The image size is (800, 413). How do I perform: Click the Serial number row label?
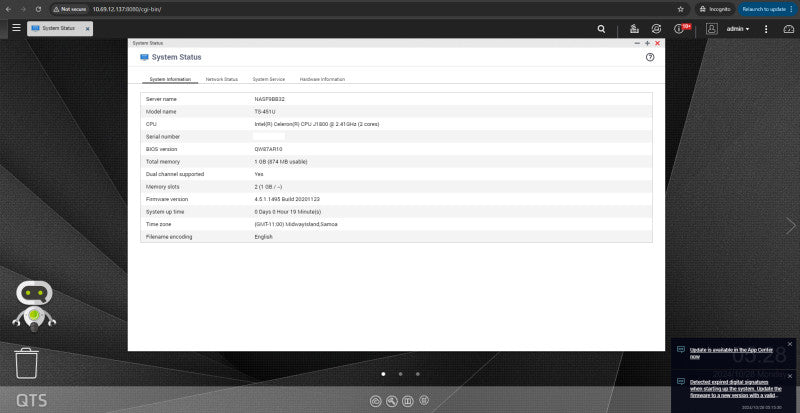(163, 137)
